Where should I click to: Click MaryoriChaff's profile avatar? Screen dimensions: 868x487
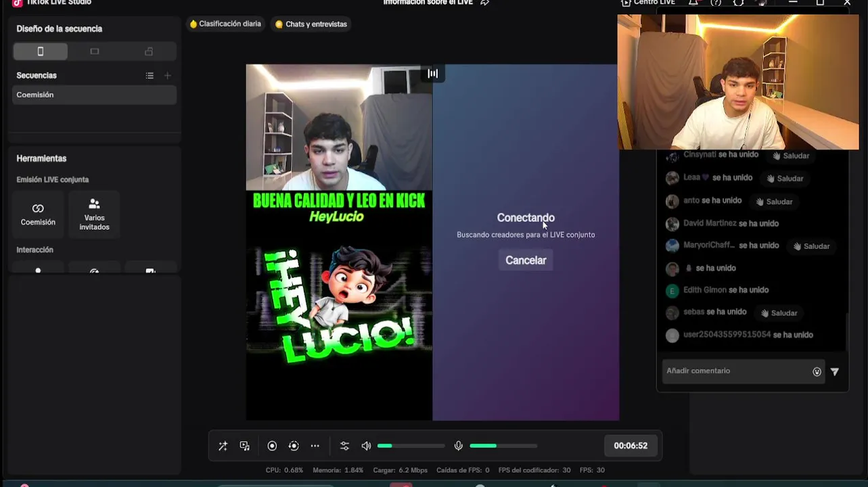[x=672, y=246]
